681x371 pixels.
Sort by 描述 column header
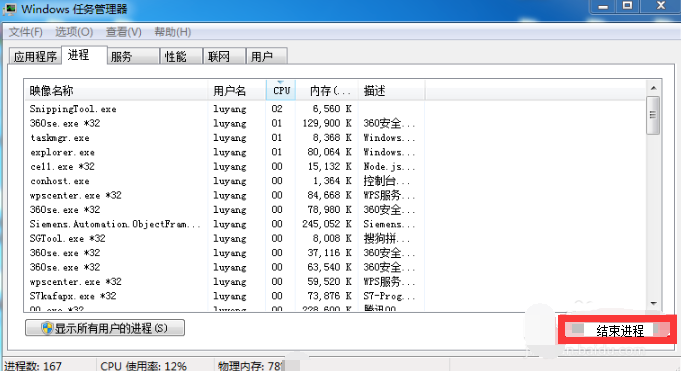point(391,90)
